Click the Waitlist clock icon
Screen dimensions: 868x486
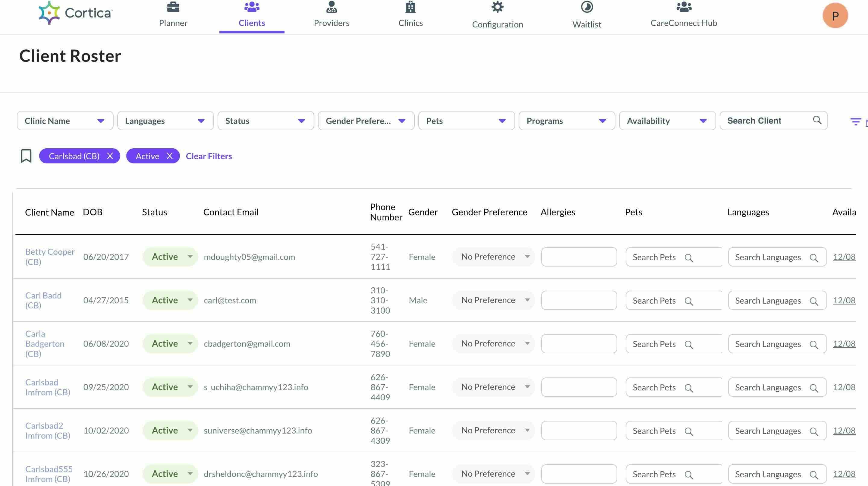pos(587,7)
